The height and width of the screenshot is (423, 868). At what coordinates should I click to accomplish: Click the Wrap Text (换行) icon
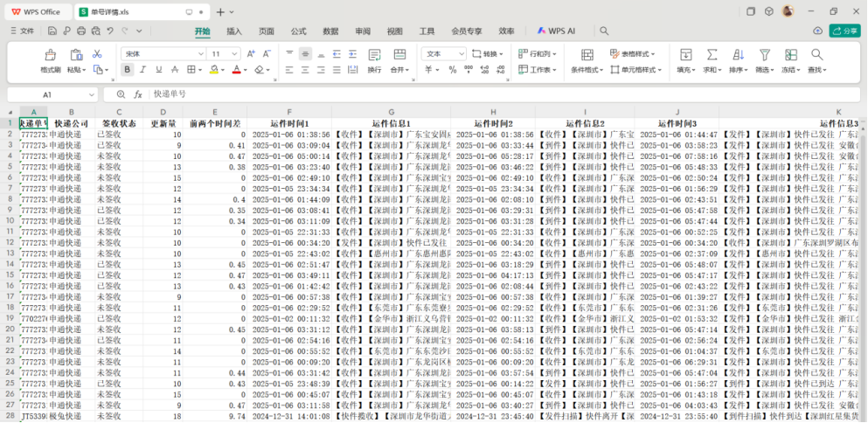click(x=375, y=55)
